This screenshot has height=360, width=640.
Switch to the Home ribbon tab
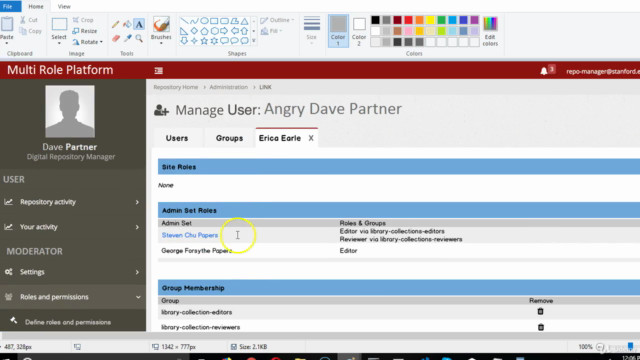point(36,6)
